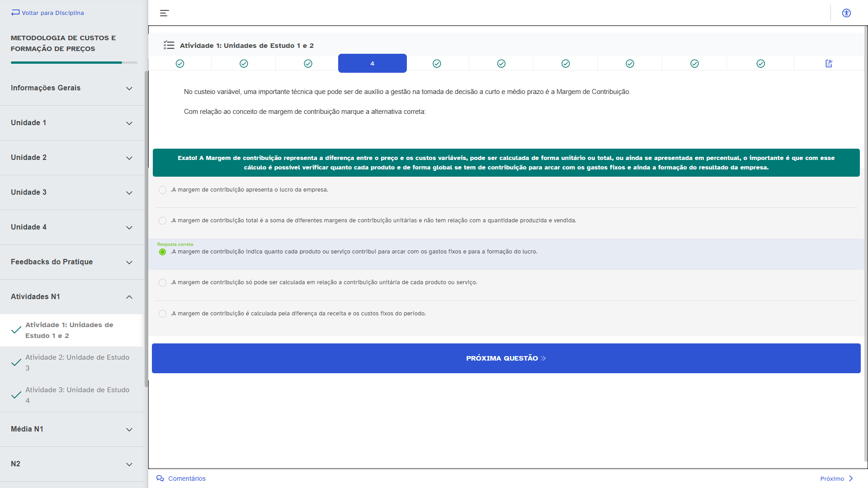Go to question 10 checkmark icon
This screenshot has height=488, width=868.
click(761, 64)
